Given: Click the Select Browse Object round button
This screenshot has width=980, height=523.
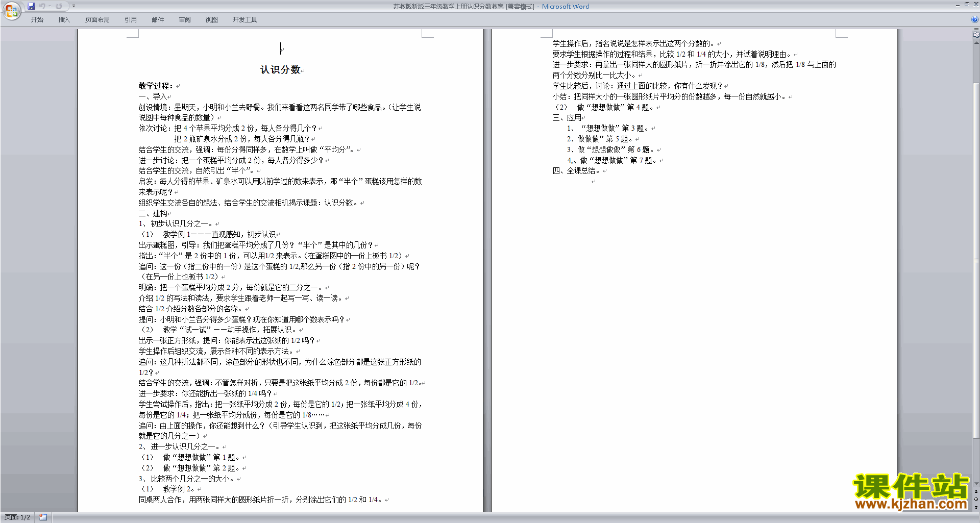Looking at the screenshot, I should coord(976,500).
